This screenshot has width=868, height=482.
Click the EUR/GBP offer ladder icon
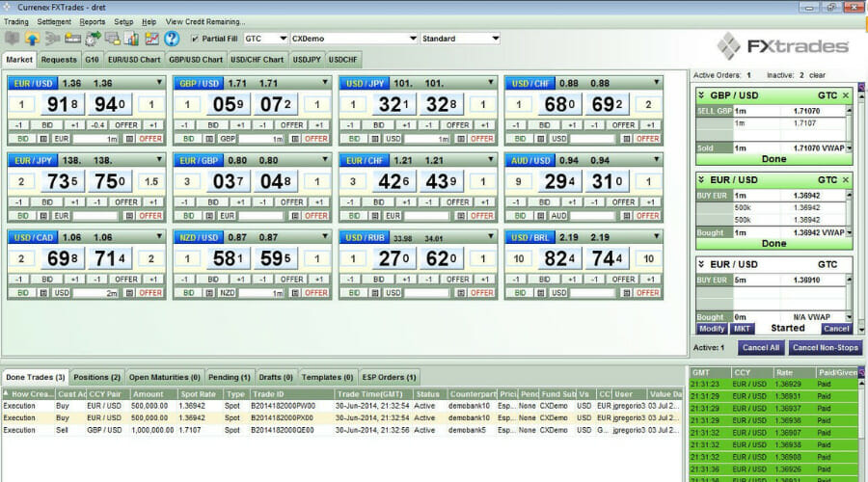click(295, 216)
